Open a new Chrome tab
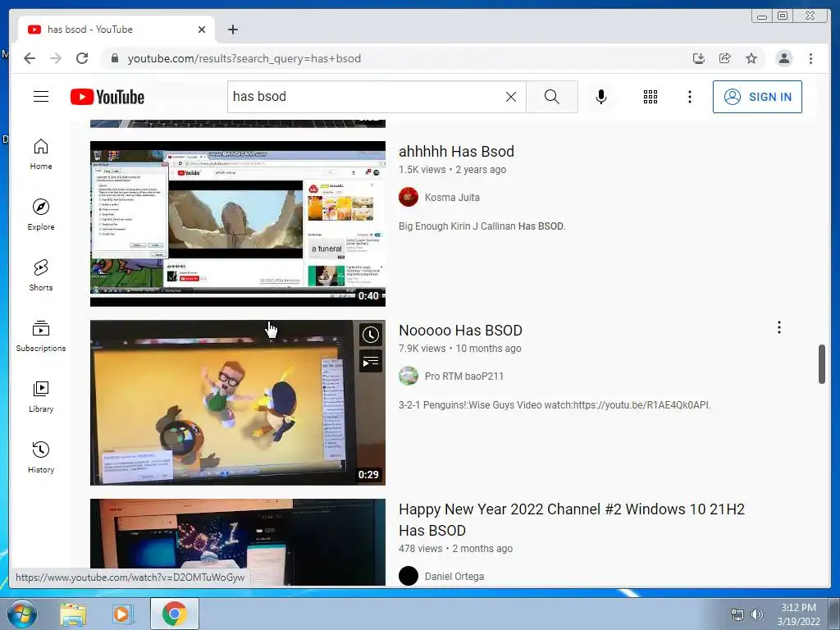The image size is (840, 630). (x=232, y=30)
